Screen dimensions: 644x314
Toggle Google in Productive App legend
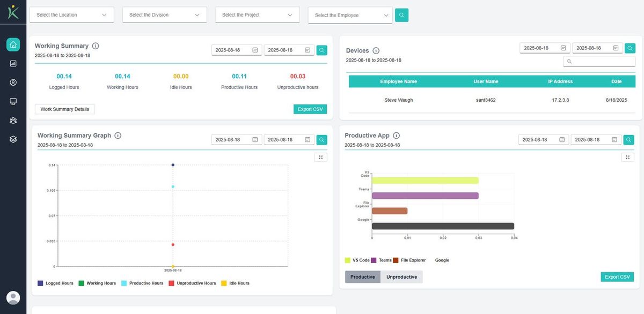pyautogui.click(x=442, y=260)
